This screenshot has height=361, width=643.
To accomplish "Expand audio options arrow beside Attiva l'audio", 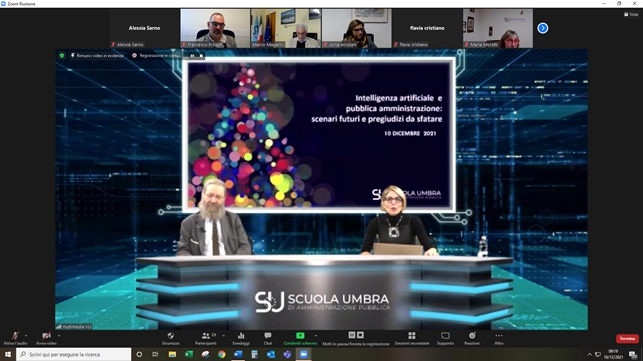I will (x=26, y=336).
